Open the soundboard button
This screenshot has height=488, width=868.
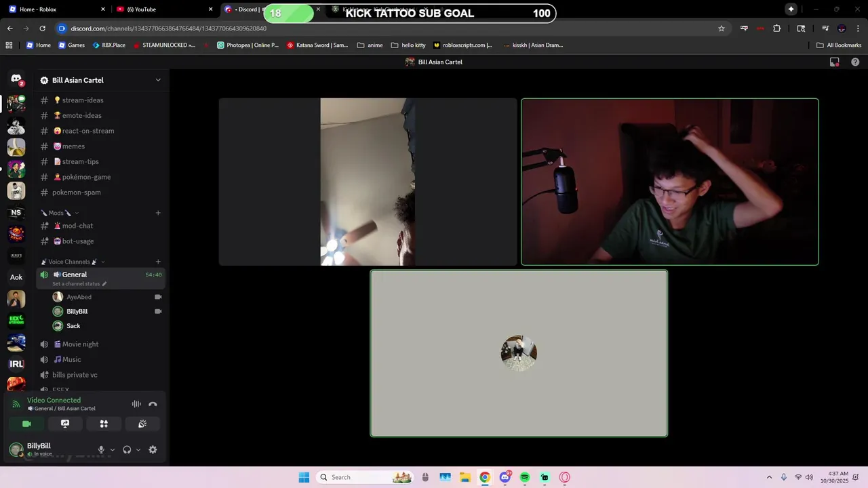click(142, 424)
